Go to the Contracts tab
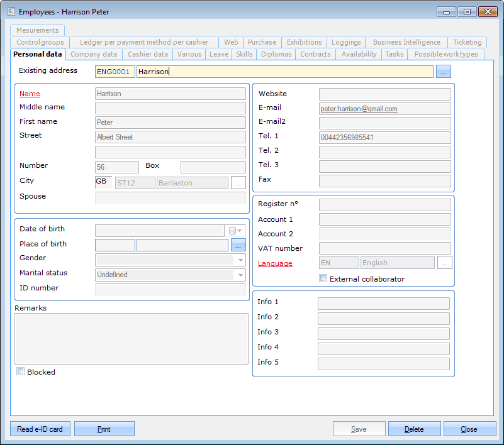Viewport: 504px width, 445px height. tap(315, 54)
